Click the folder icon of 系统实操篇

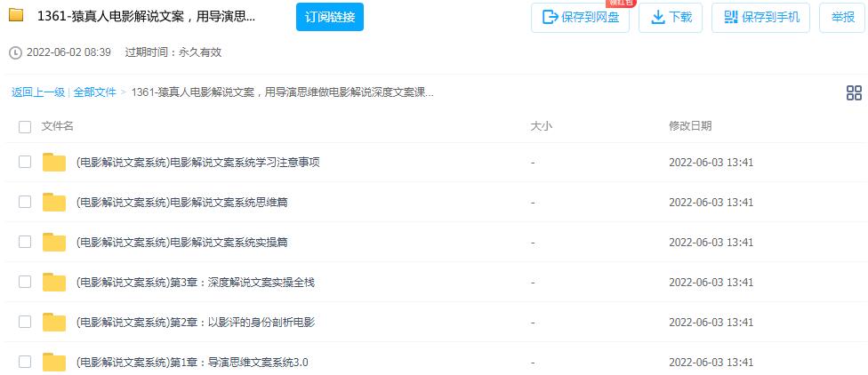click(x=54, y=242)
